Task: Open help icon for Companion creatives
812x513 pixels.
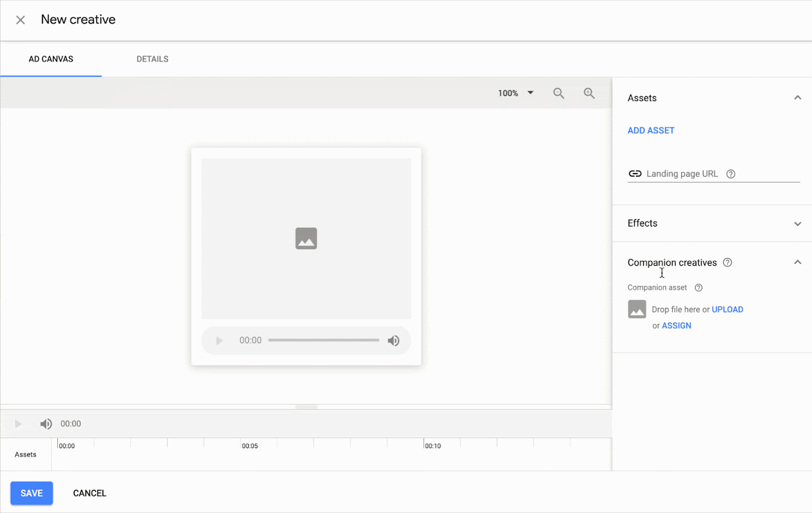Action: (727, 263)
